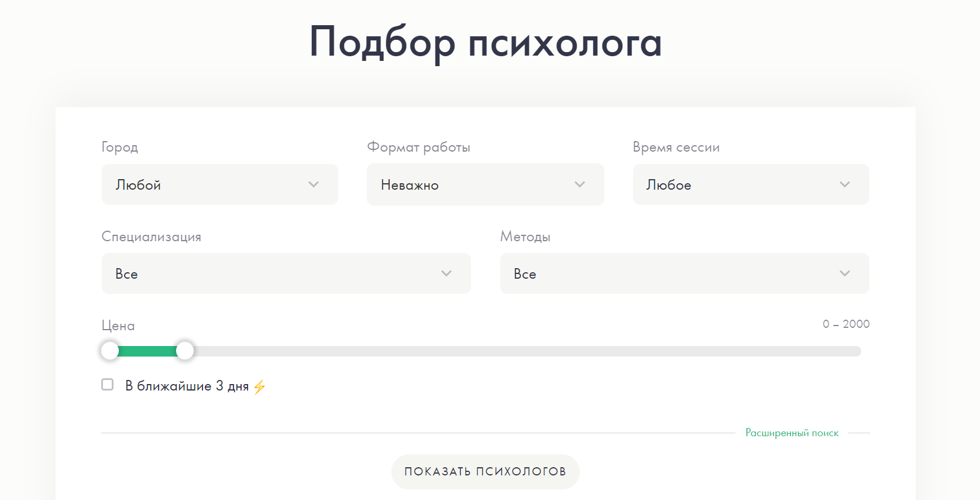Viewport: 980px width, 500px height.
Task: Click the green selected price range
Action: (x=147, y=351)
